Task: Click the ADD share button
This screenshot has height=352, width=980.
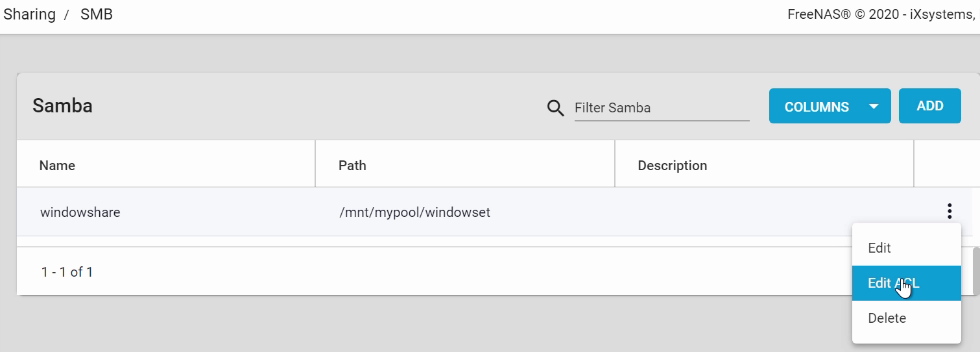Action: click(929, 106)
